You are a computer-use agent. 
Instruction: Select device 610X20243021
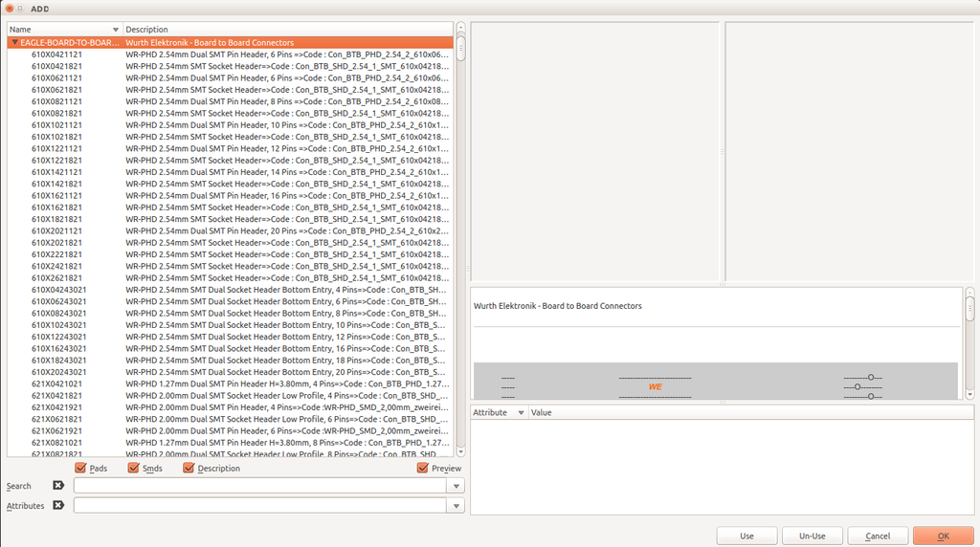(230, 372)
